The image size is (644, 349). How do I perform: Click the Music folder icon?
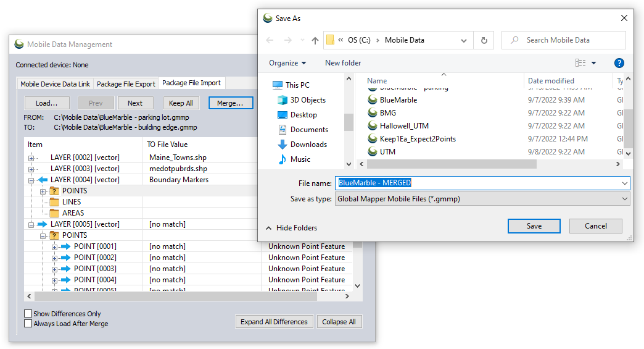[x=283, y=159]
